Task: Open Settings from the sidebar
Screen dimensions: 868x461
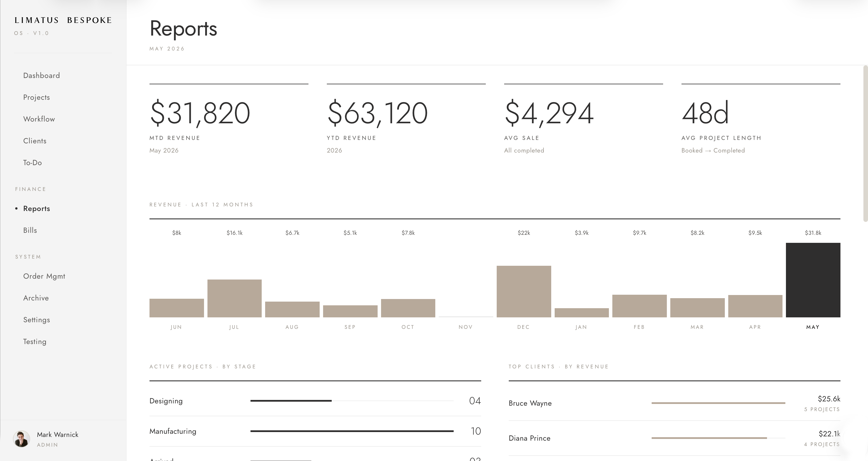Action: click(x=36, y=320)
